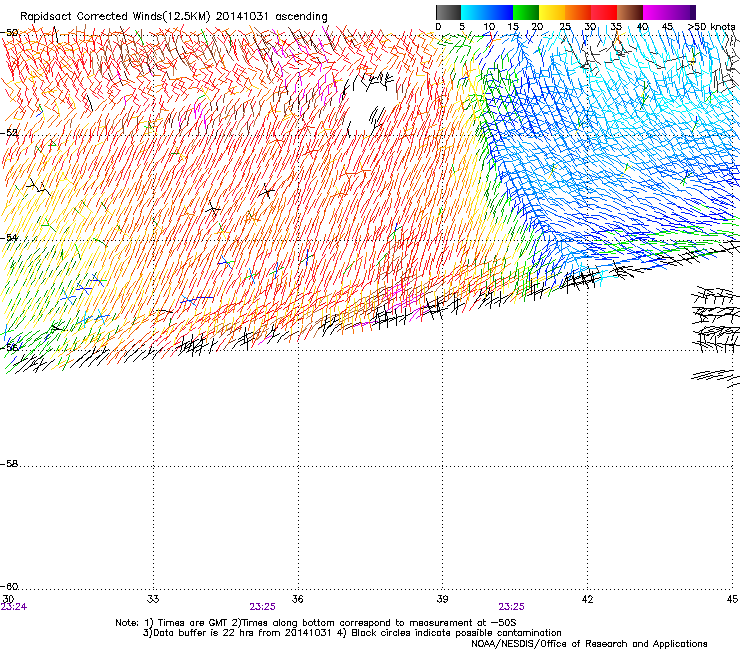The width and height of the screenshot is (740, 650).
Task: Click the yellow 20-25 knots legend swatch
Action: point(552,12)
